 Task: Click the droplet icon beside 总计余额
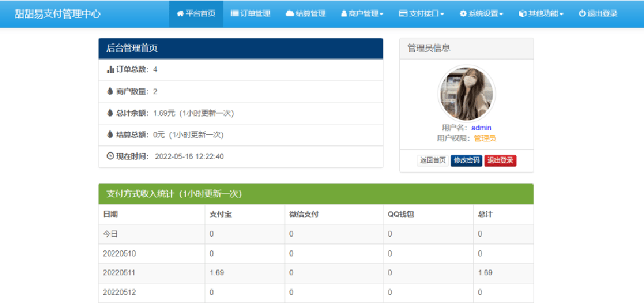pos(110,113)
